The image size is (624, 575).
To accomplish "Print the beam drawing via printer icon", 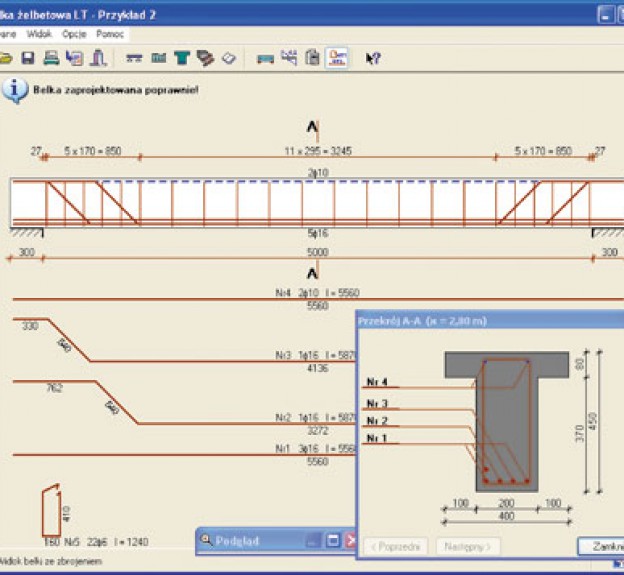I will tap(50, 58).
